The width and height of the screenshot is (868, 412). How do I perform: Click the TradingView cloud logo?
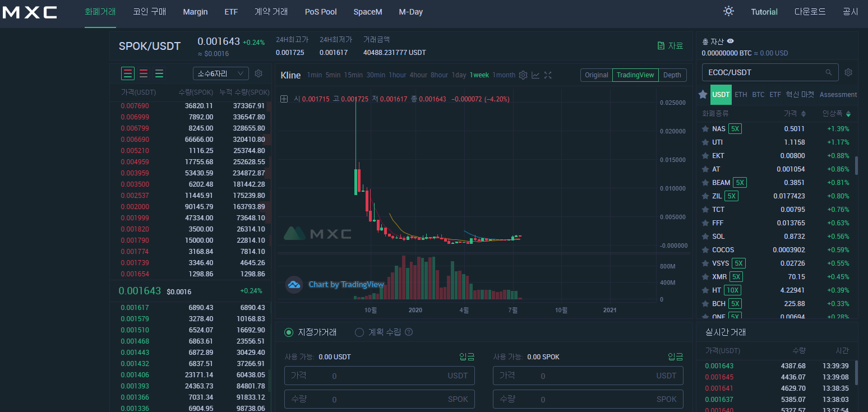click(294, 284)
